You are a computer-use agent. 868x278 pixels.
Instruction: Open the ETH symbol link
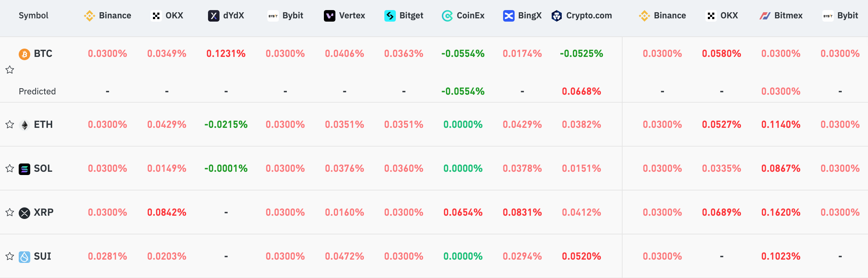43,125
